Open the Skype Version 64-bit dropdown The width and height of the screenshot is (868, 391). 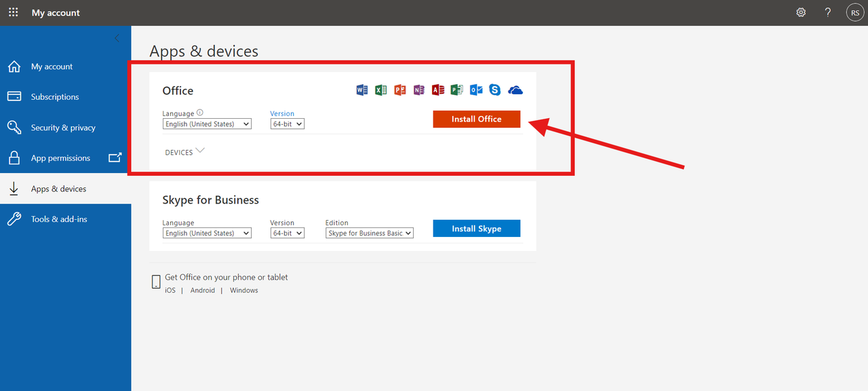[x=288, y=233]
